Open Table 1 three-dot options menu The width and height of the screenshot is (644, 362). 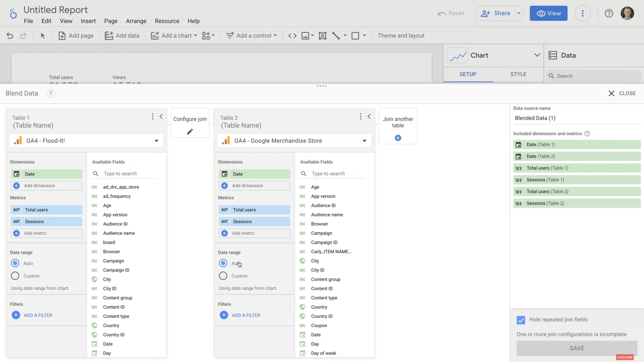[152, 117]
